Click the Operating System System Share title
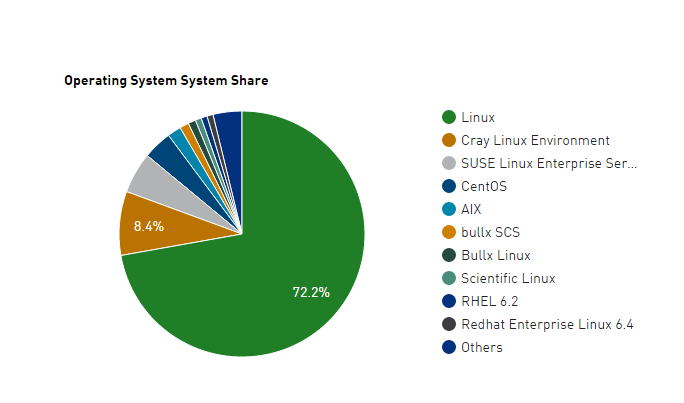The height and width of the screenshot is (403, 684). 166,80
